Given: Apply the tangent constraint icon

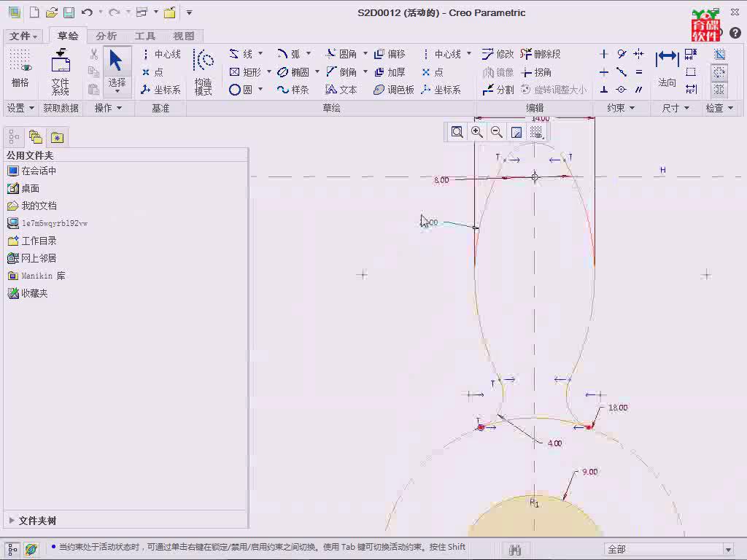Looking at the screenshot, I should click(622, 54).
